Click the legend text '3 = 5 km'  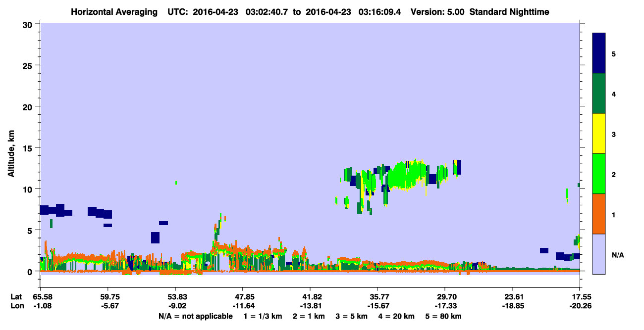[x=352, y=317]
